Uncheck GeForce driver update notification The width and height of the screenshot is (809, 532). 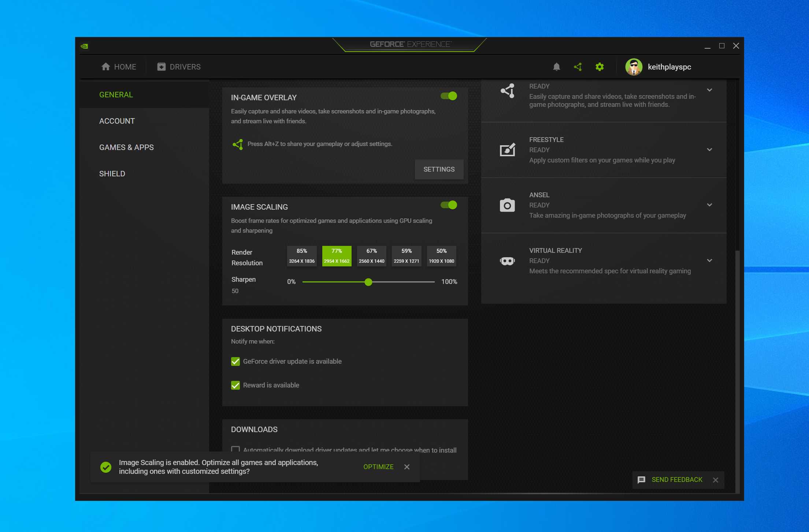[x=235, y=361]
